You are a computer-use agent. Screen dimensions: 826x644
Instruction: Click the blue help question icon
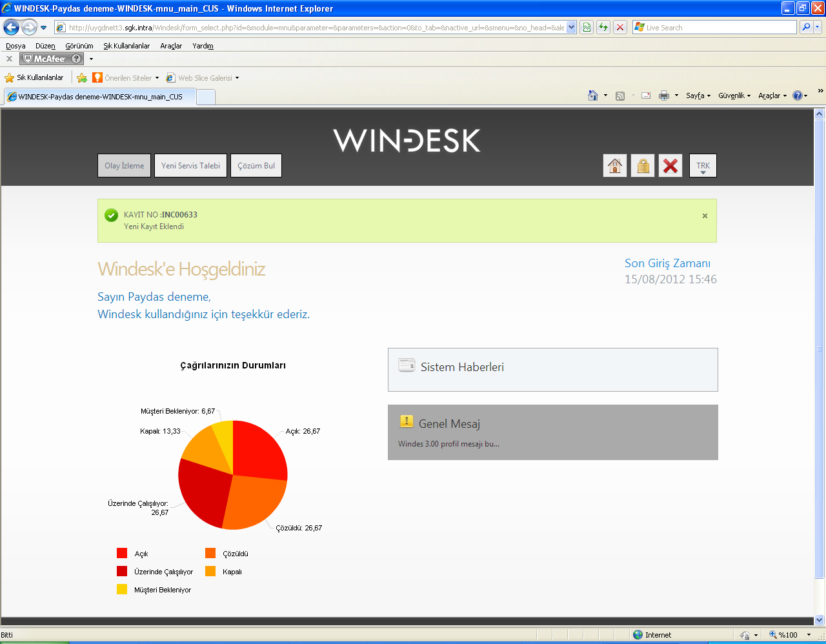798,96
